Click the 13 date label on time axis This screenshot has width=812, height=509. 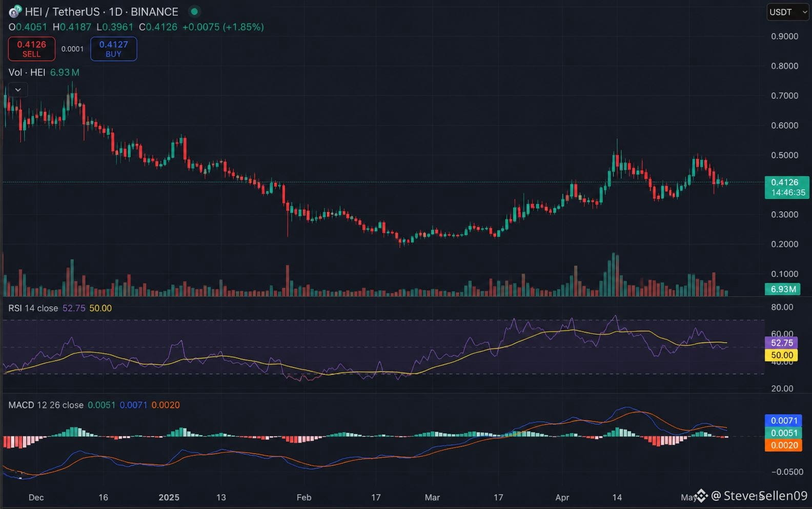[221, 497]
